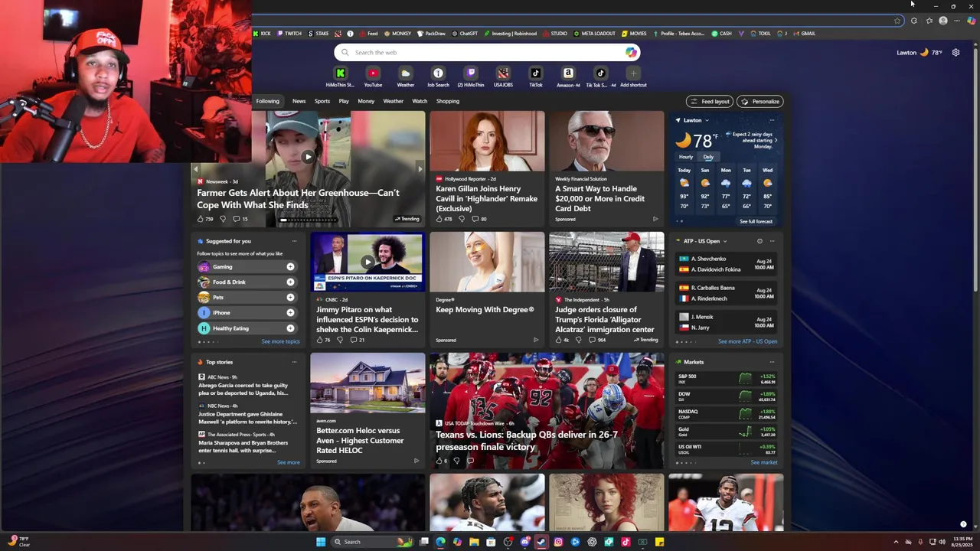Open the YouTube shortcut tile
This screenshot has height=551, width=980.
point(373,77)
